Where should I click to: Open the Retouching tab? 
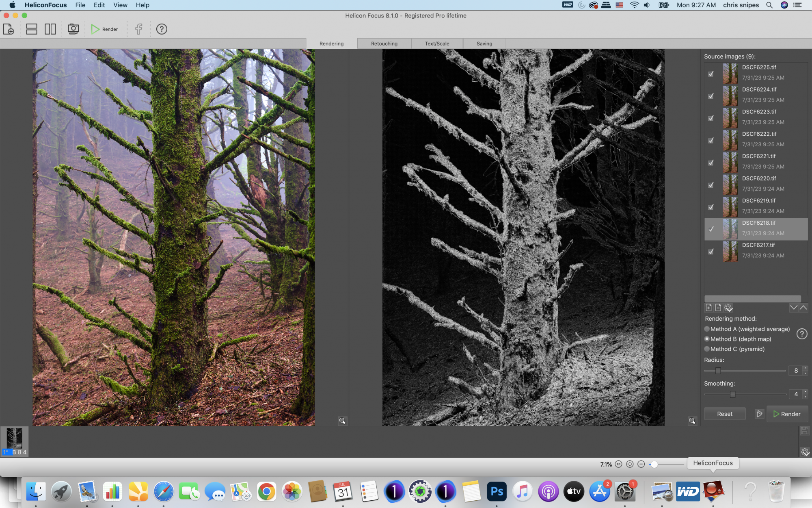pos(384,43)
